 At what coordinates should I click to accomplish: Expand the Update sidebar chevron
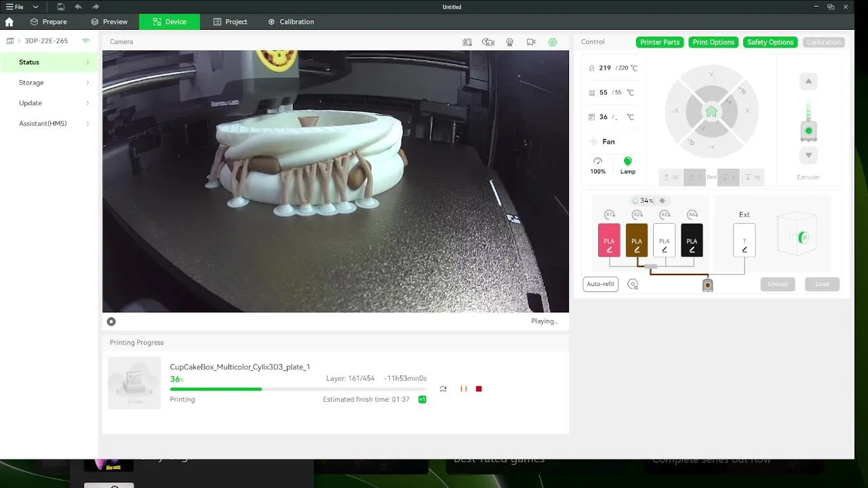pyautogui.click(x=87, y=103)
